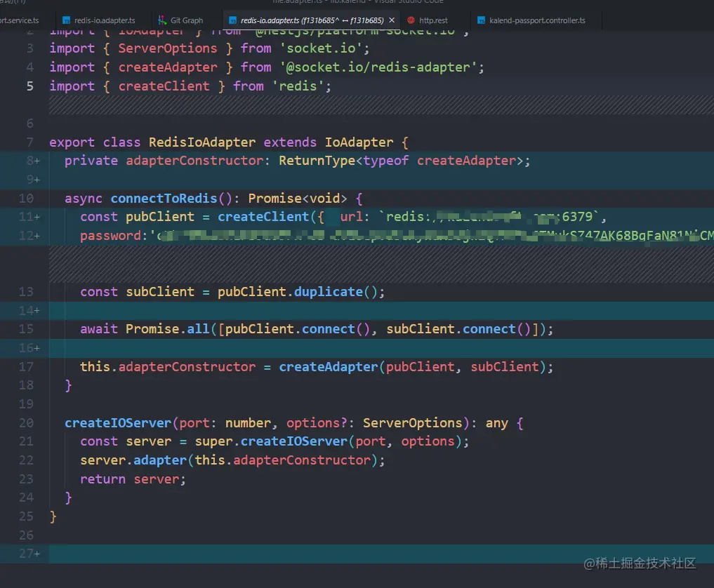
Task: Click 'password' property on line 12
Action: tap(111, 236)
